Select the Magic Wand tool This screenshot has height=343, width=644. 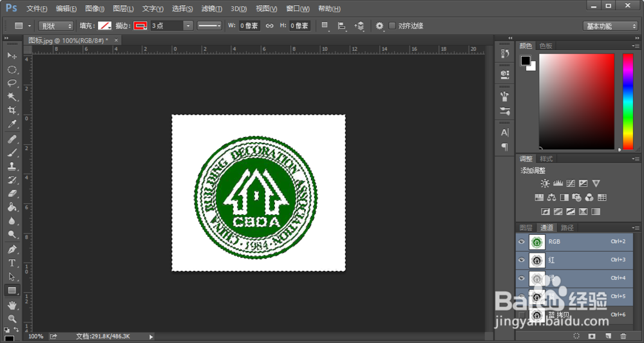pyautogui.click(x=12, y=97)
